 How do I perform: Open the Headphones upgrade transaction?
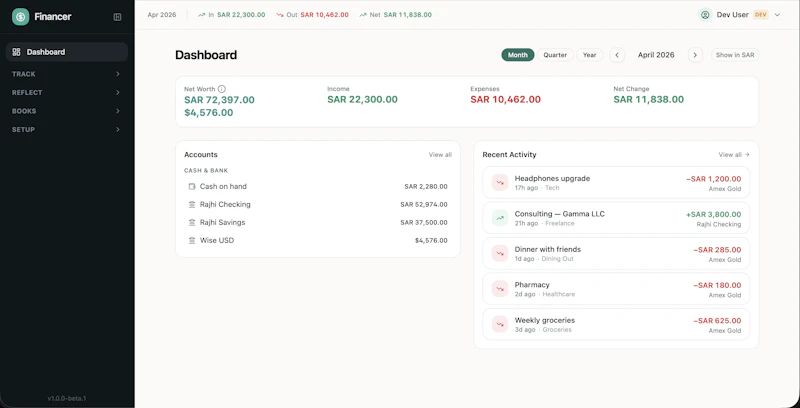tap(616, 183)
